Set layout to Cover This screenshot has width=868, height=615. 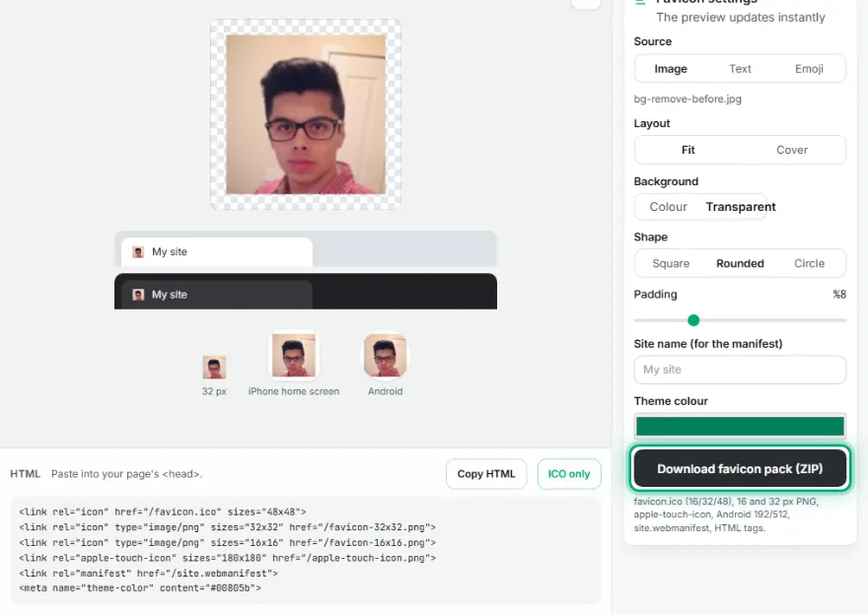(x=792, y=150)
